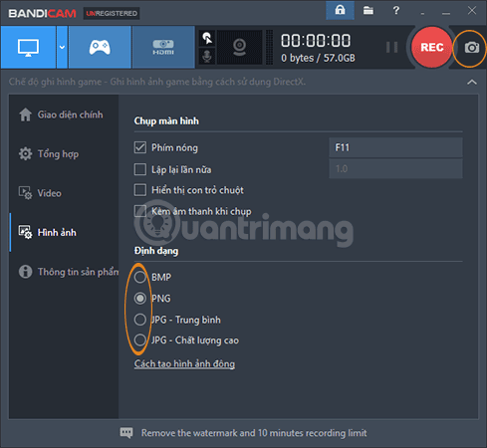Uncheck Phím nóng hotkey checkbox
This screenshot has width=487, height=448.
click(140, 147)
